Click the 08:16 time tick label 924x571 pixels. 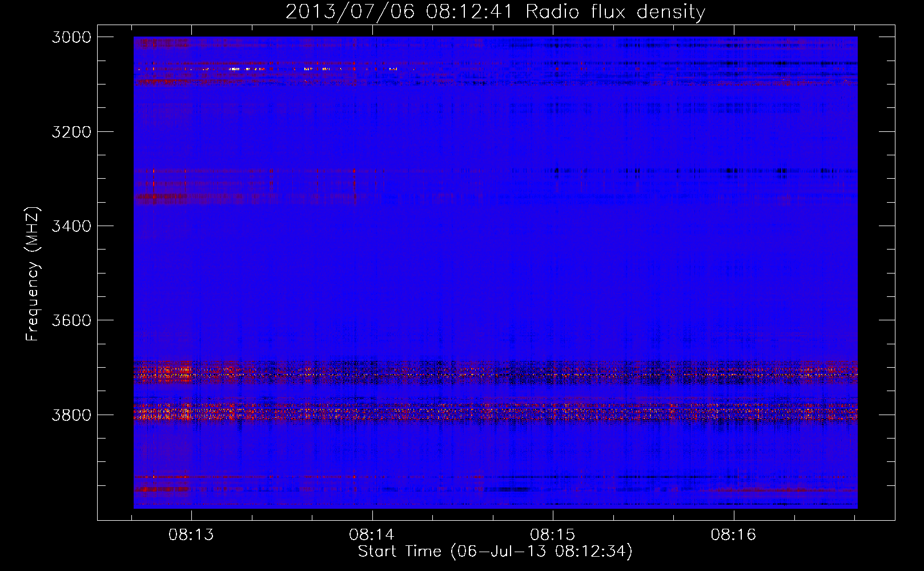pyautogui.click(x=733, y=534)
